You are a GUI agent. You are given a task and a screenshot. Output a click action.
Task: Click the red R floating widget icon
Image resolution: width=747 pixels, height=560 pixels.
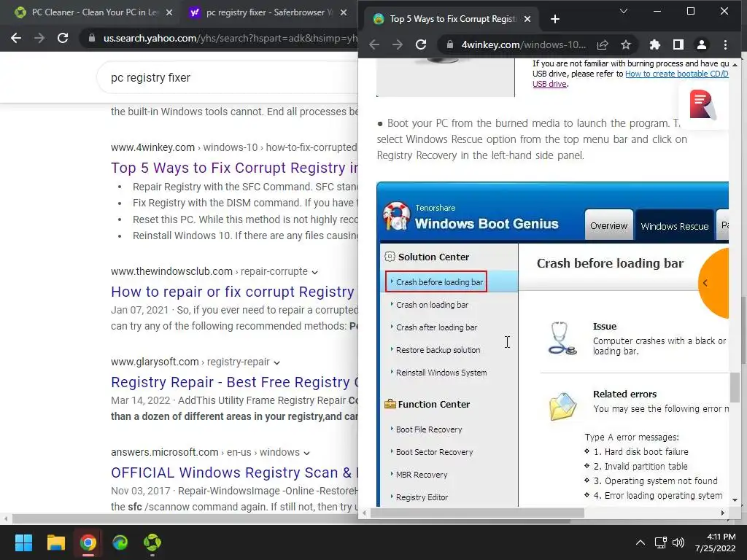pyautogui.click(x=703, y=104)
